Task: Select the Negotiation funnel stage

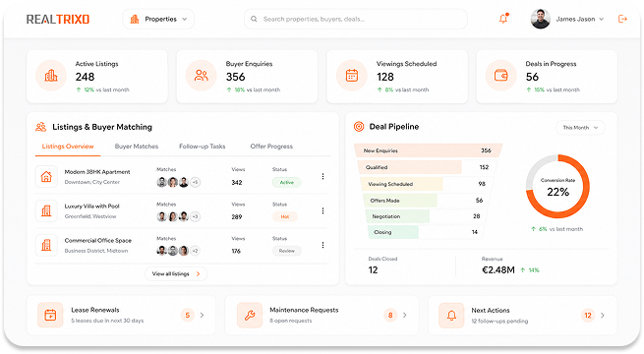Action: [x=426, y=216]
